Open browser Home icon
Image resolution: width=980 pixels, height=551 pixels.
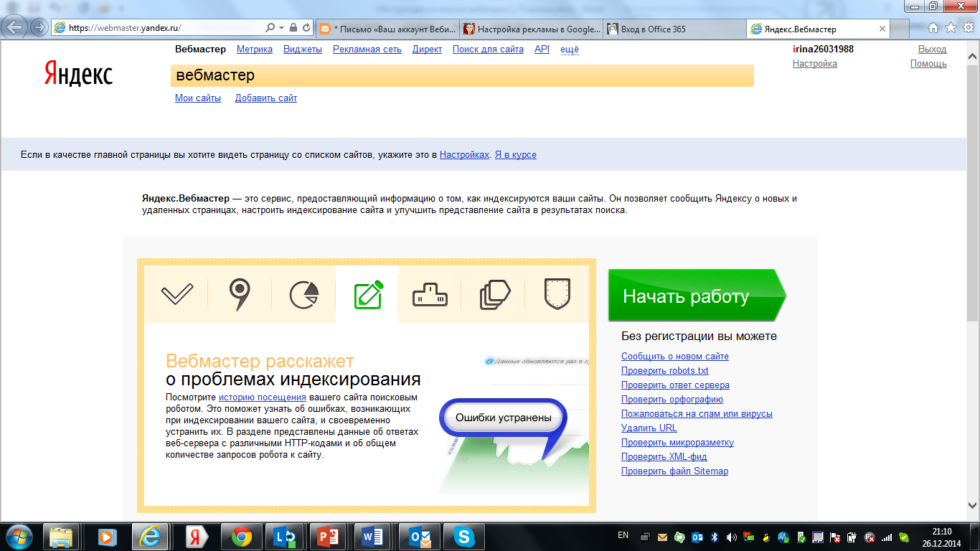[933, 28]
